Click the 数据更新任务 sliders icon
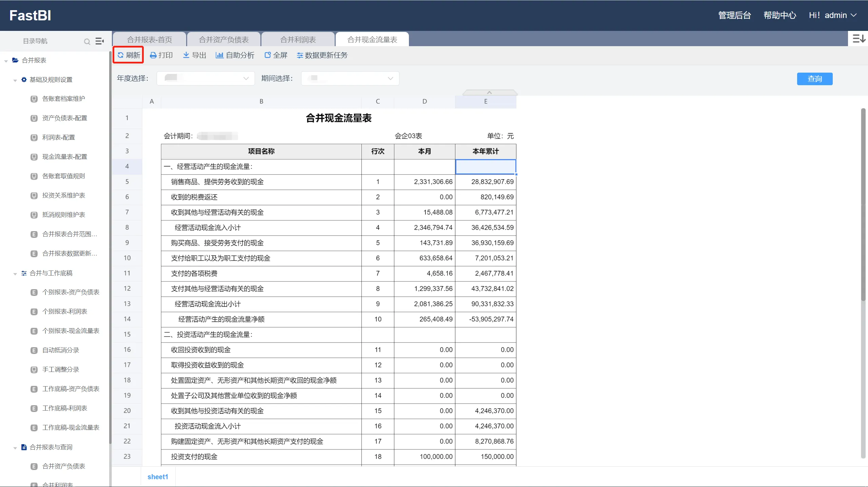Image resolution: width=868 pixels, height=487 pixels. (300, 55)
